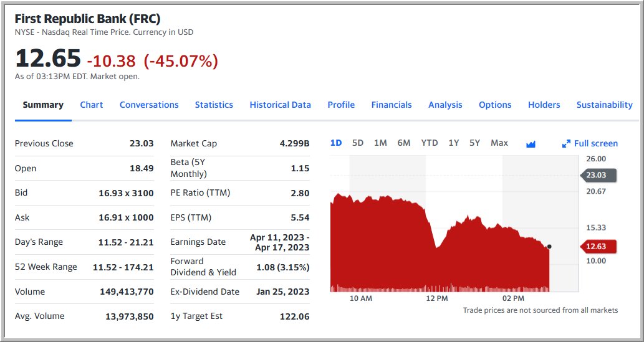Click the Avg. Volume value 13,973,850
Viewport: 644px width, 342px height.
click(130, 316)
